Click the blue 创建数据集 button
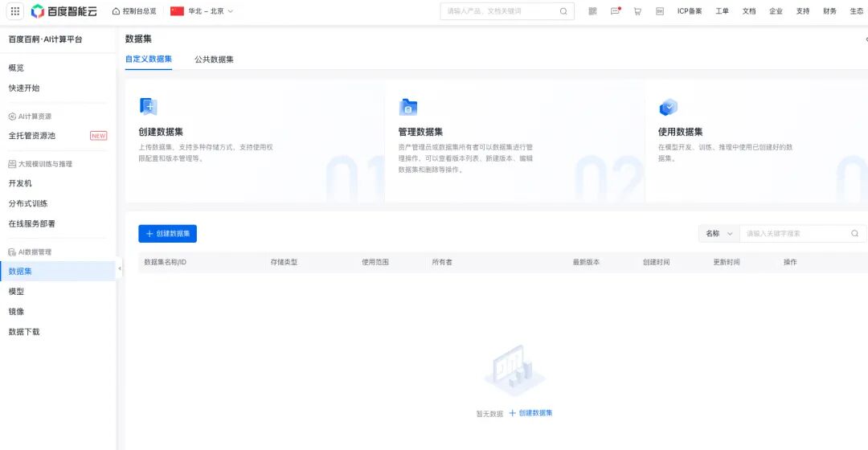Screen dimensions: 868x450 (168, 234)
